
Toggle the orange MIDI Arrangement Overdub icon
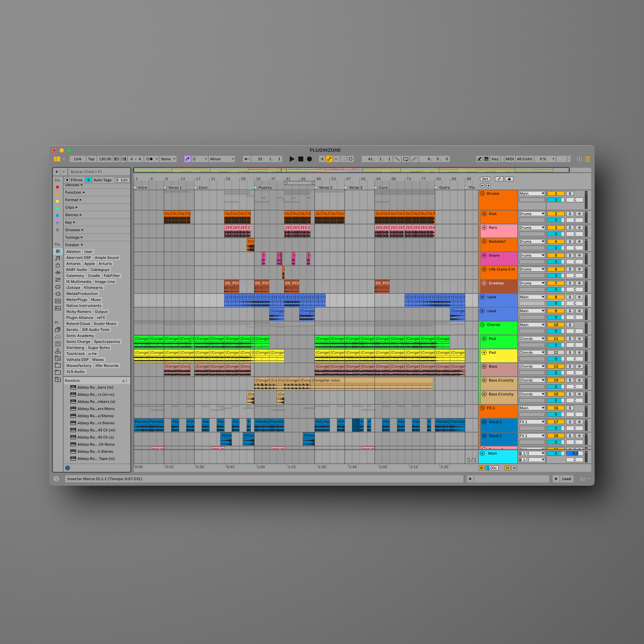point(328,159)
